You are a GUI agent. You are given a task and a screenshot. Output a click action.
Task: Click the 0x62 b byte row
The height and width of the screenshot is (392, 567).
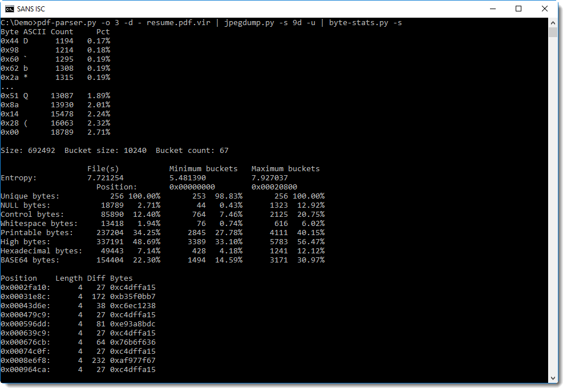(x=55, y=68)
